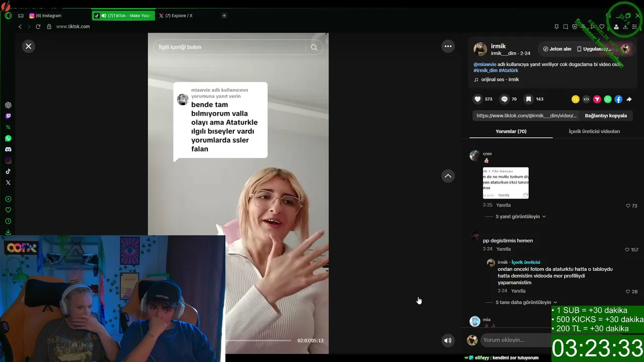The image size is (644, 362).
Task: Share the video to Facebook
Action: (618, 100)
